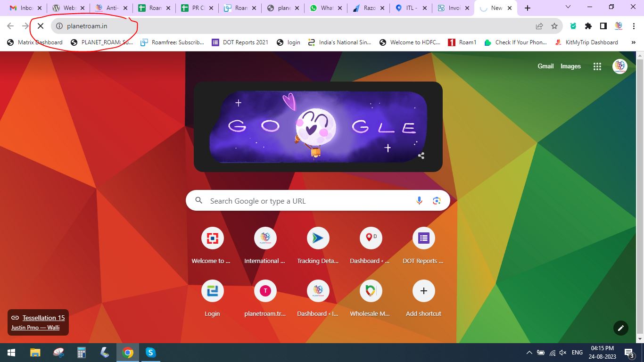Open the Extensions puzzle icon
This screenshot has height=362, width=644.
pyautogui.click(x=588, y=26)
